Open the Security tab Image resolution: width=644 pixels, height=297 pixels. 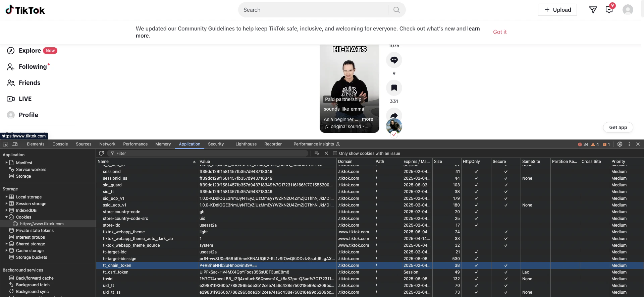[x=216, y=144]
